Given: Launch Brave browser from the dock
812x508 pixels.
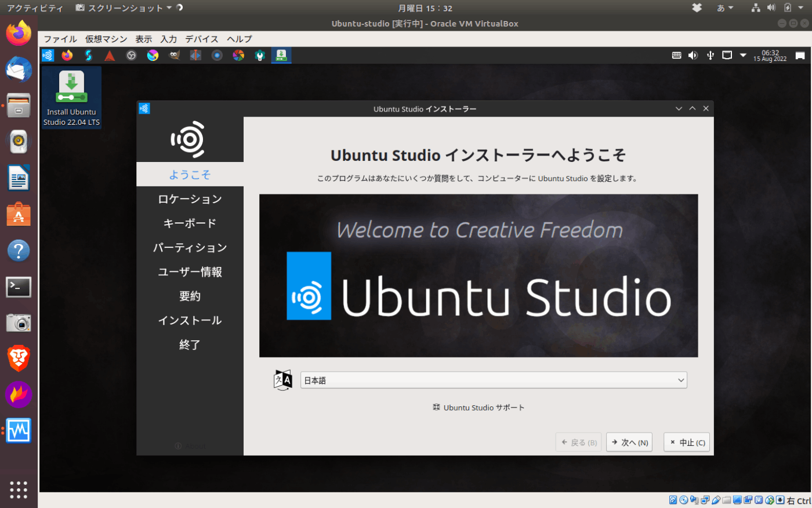Looking at the screenshot, I should pos(19,359).
